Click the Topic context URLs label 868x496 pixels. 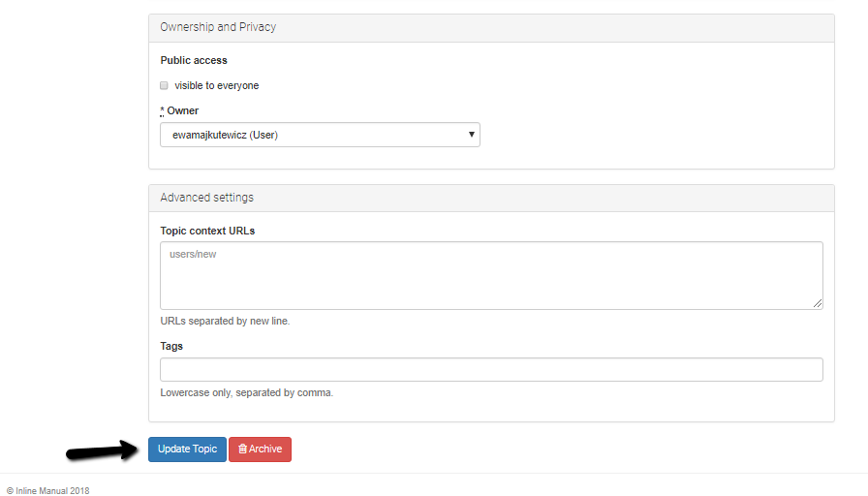click(x=207, y=231)
